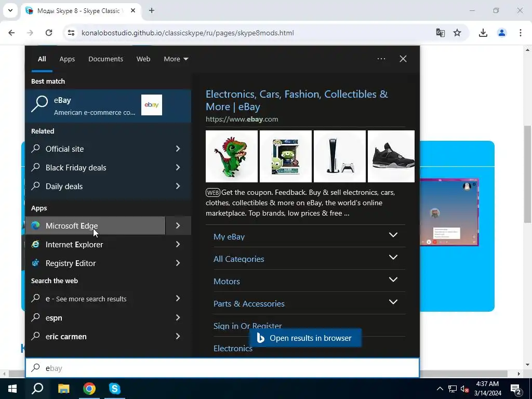This screenshot has height=399, width=532.
Task: Click the Chrome address bar URL
Action: pos(188,33)
